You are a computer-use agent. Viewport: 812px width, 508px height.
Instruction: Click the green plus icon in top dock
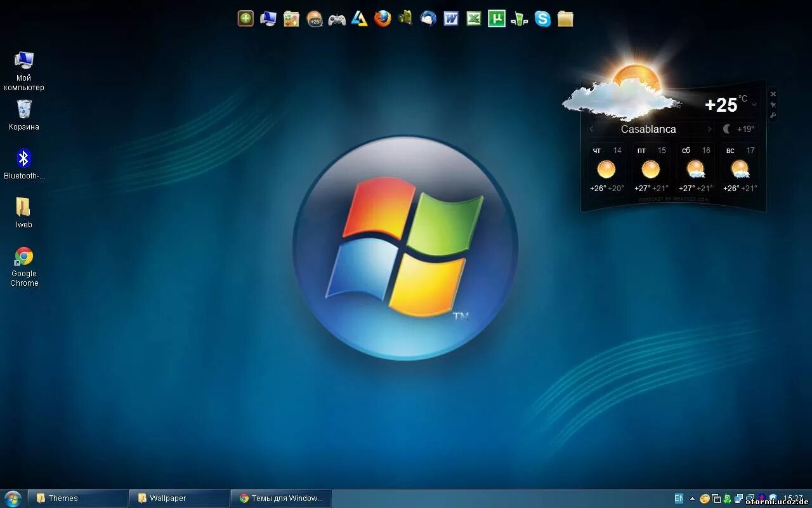[246, 18]
